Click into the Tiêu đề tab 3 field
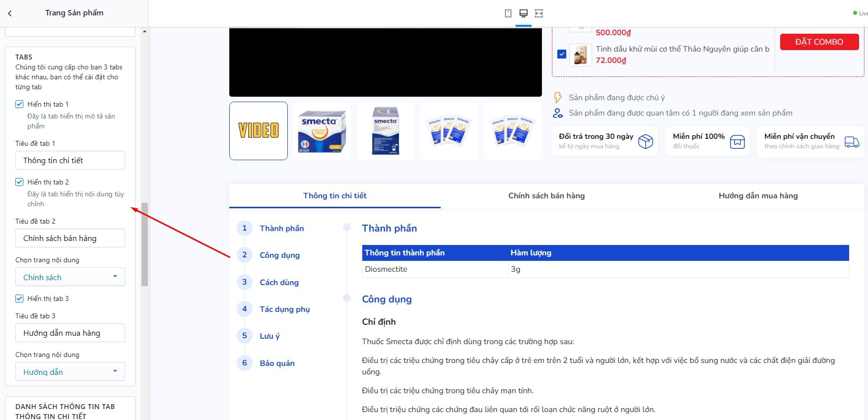868x420 pixels. 70,333
